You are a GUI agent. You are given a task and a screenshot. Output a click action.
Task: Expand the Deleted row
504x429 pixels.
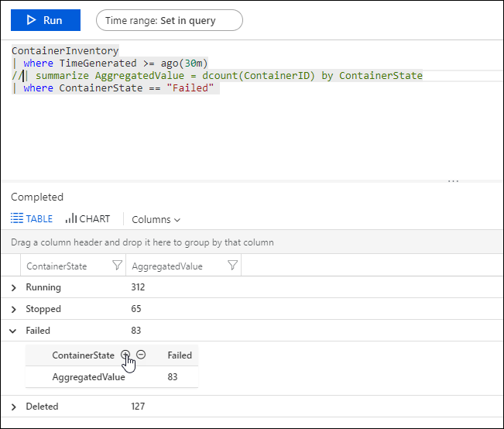point(14,407)
